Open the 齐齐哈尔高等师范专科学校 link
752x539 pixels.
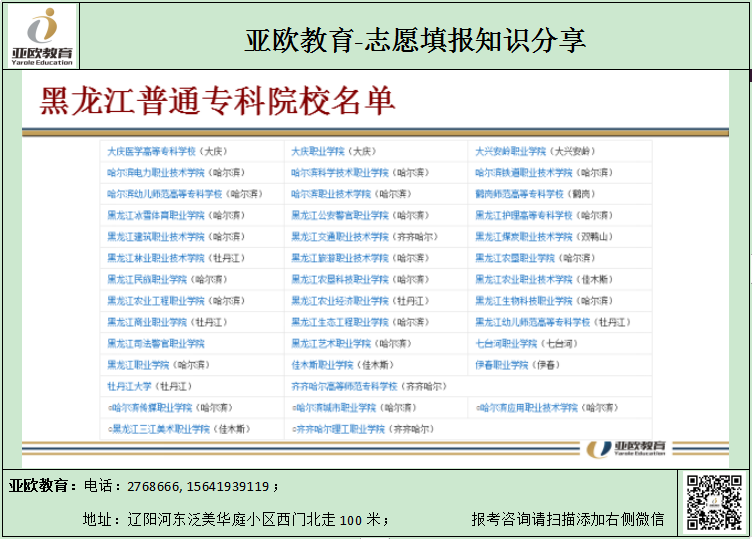pyautogui.click(x=344, y=387)
